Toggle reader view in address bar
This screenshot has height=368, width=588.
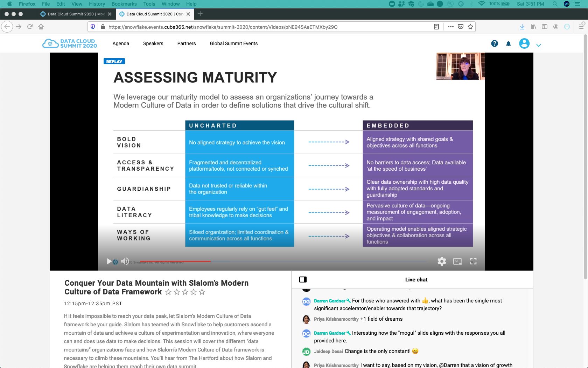coord(436,27)
